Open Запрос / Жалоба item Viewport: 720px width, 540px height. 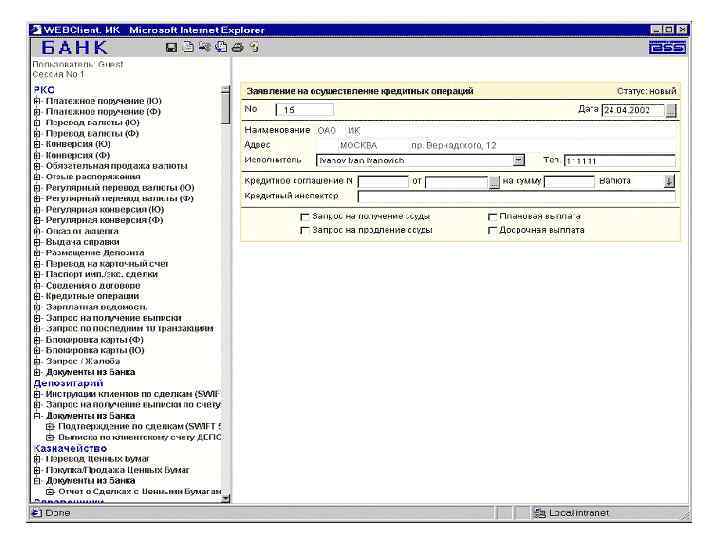pos(83,361)
